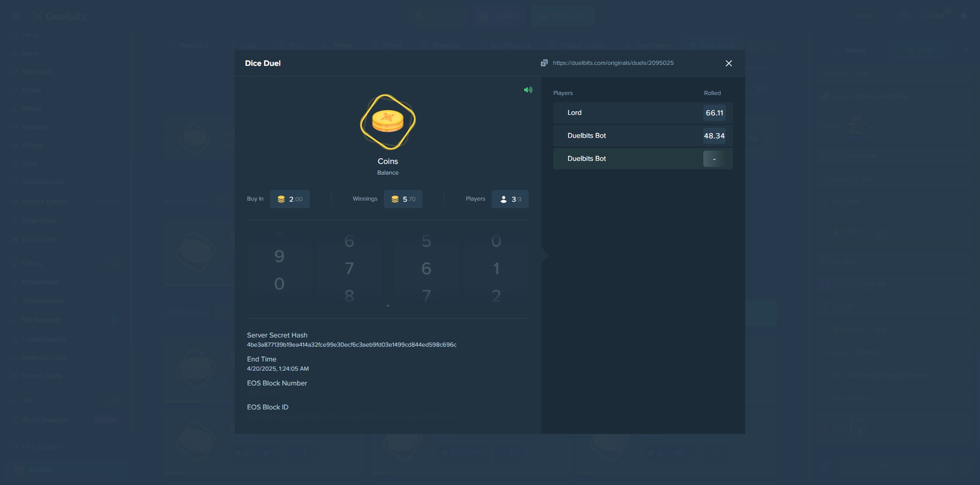Viewport: 980px width, 485px height.
Task: Click the third dice reel showing 6
Action: (426, 269)
